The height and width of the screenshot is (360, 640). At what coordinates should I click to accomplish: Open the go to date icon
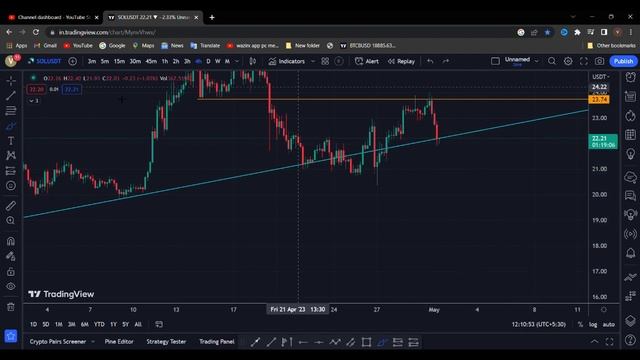tap(159, 324)
